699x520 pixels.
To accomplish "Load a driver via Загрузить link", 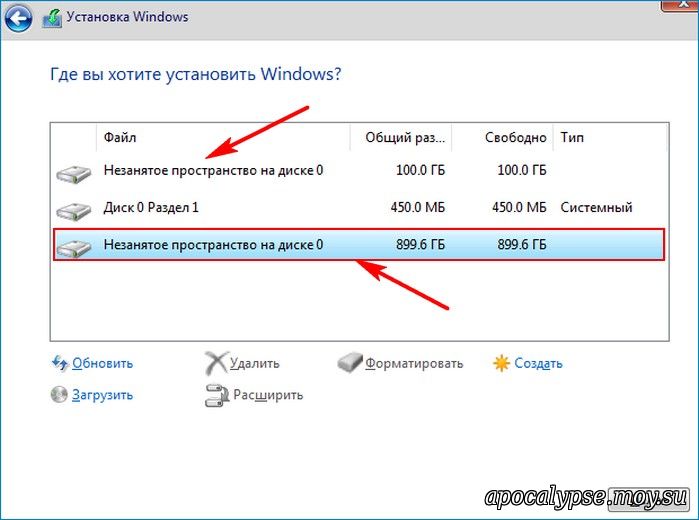I will 103,395.
